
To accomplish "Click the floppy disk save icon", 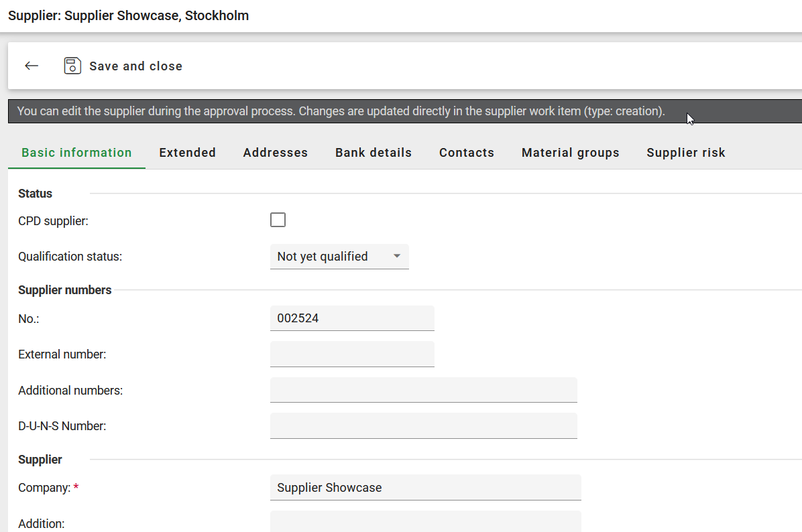I will point(72,66).
